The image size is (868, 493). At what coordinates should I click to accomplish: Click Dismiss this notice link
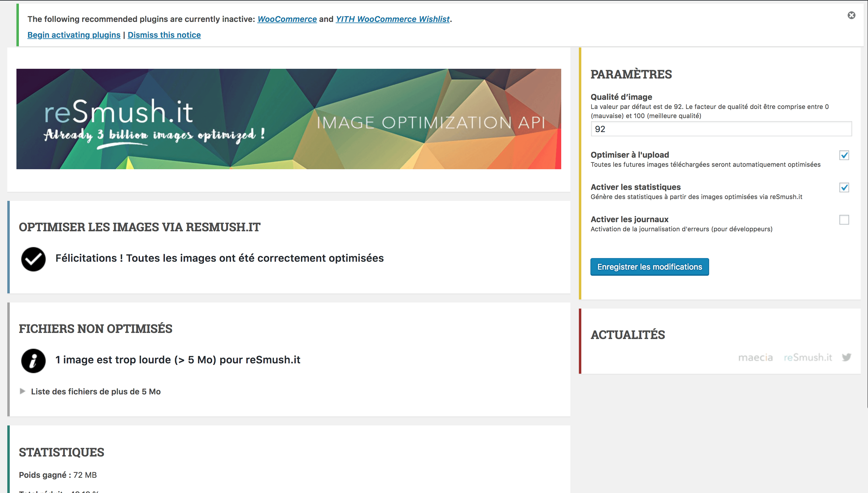(164, 35)
